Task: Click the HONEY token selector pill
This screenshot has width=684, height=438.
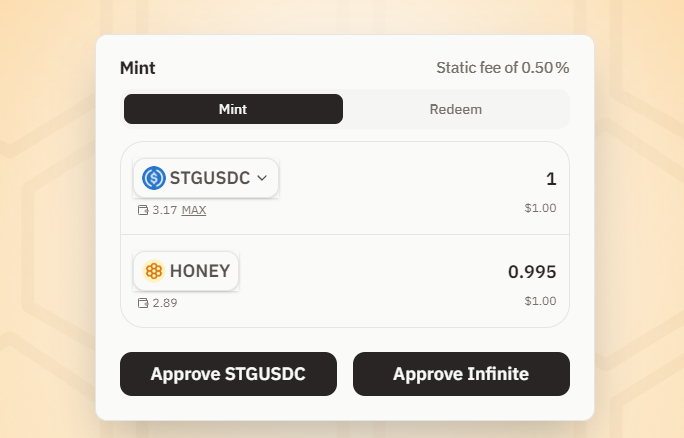Action: tap(186, 271)
